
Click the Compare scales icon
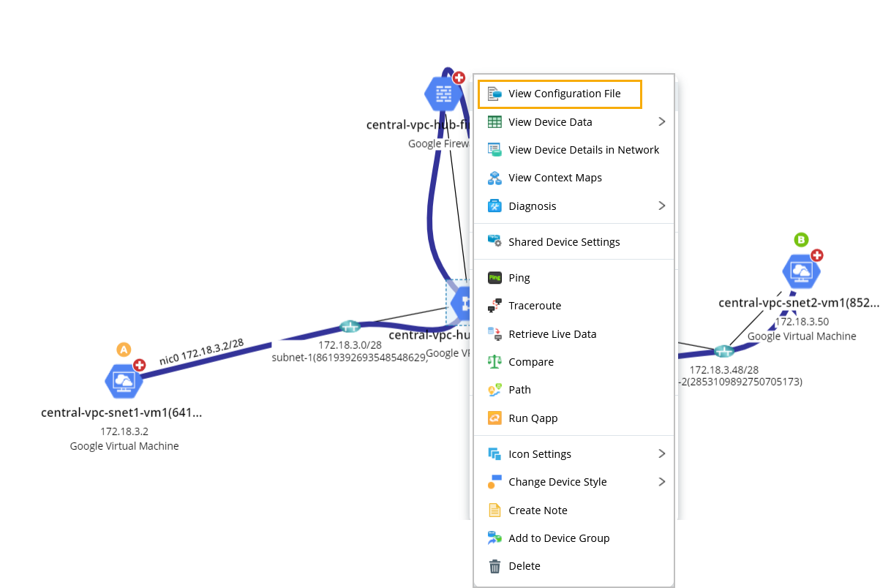[496, 361]
